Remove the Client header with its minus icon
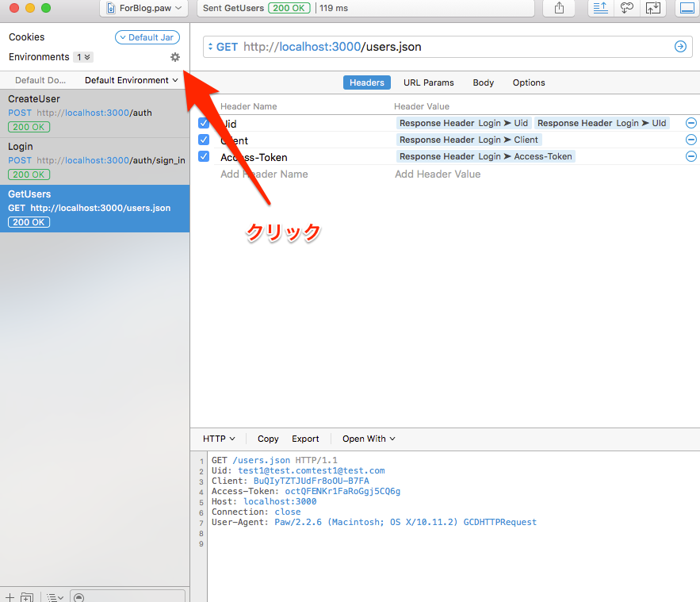The width and height of the screenshot is (700, 602). [x=690, y=140]
